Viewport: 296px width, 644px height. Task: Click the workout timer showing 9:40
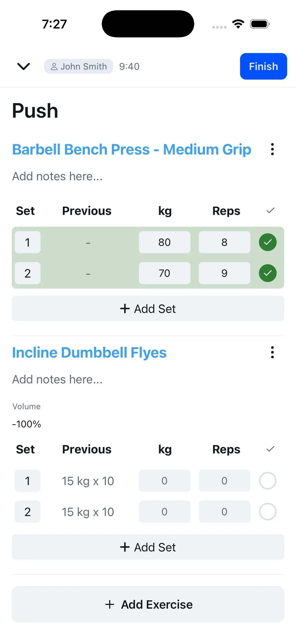point(129,66)
